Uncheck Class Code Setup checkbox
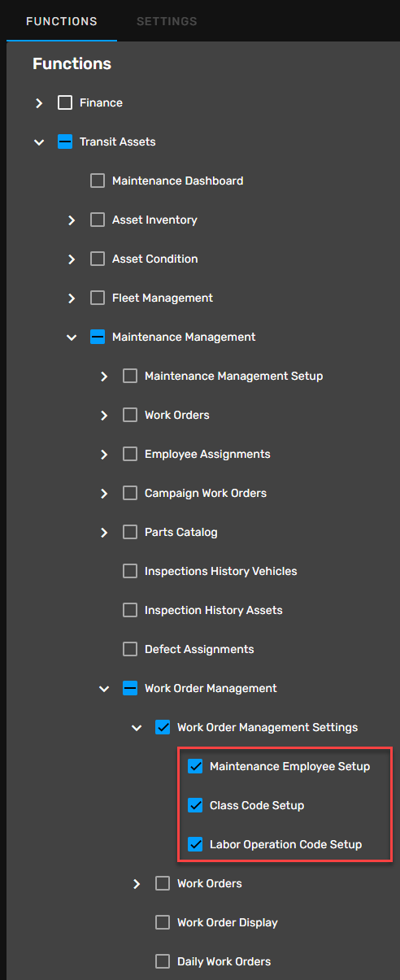Image resolution: width=400 pixels, height=980 pixels. (195, 806)
